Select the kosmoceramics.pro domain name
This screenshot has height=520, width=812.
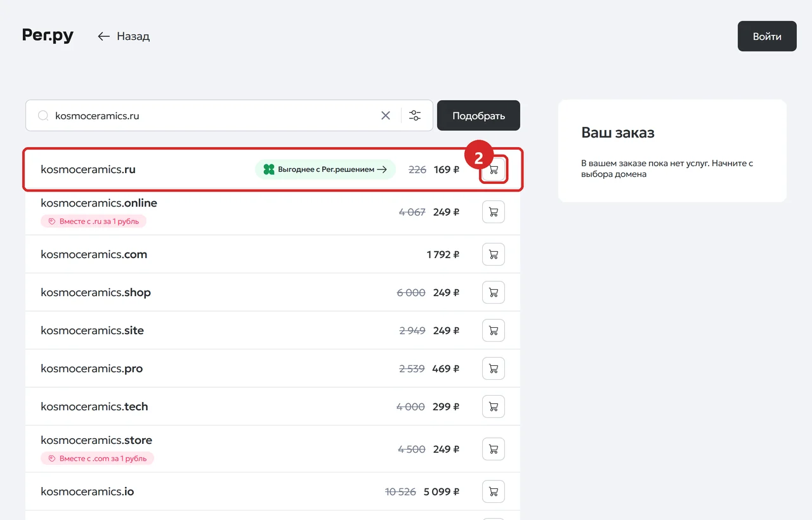click(92, 368)
